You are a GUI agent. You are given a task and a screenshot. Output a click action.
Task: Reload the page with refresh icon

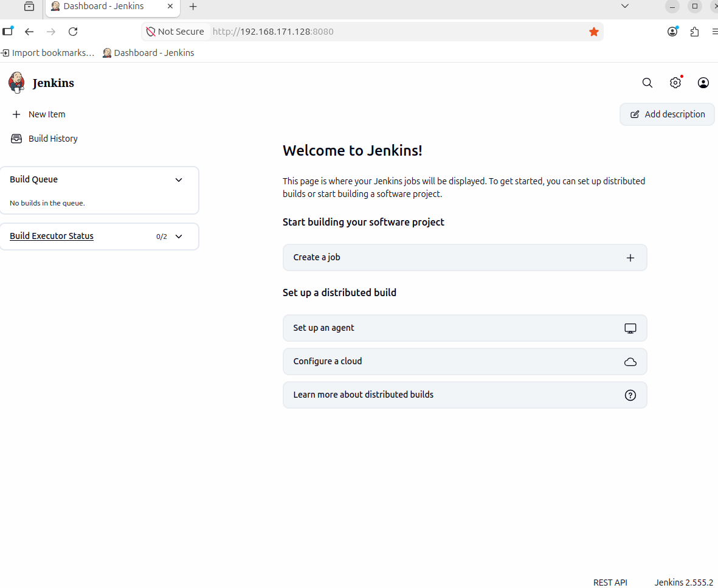click(x=73, y=32)
